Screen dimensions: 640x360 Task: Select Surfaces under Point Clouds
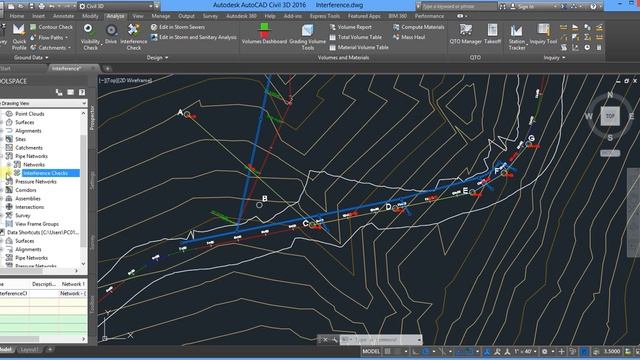pos(25,122)
